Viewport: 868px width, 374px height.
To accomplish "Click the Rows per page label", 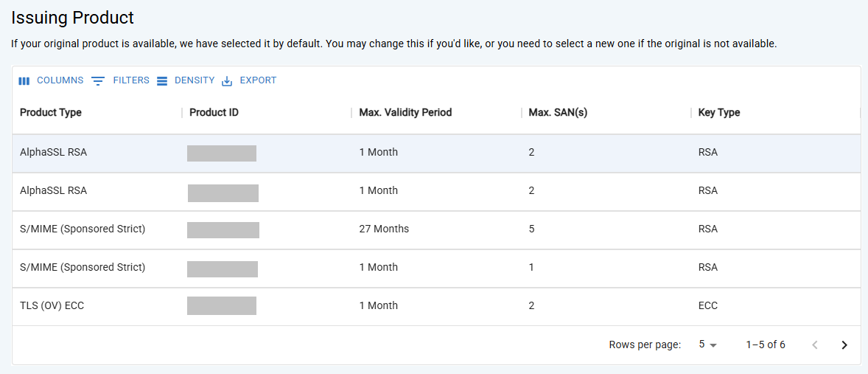I will tap(645, 344).
